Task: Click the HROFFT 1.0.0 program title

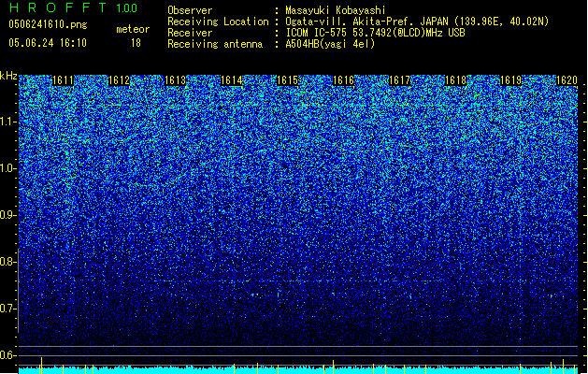Action: click(x=73, y=7)
